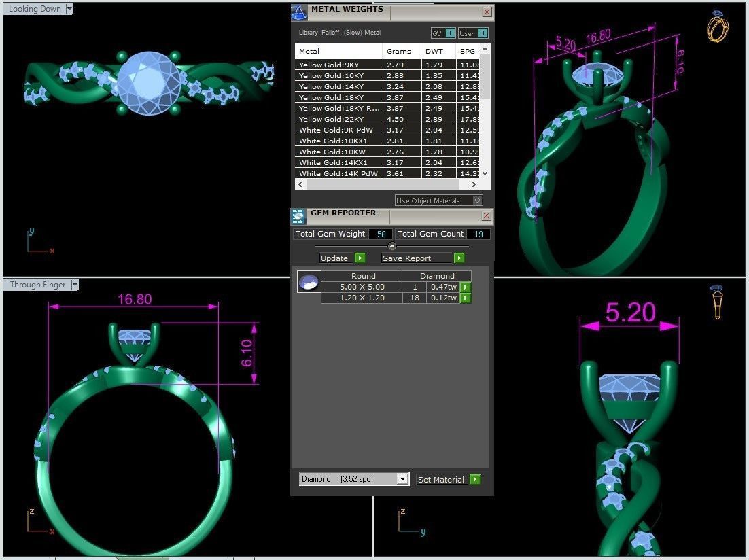749x560 pixels.
Task: Select the 5.00 X 5.00 gem size cell
Action: pos(362,287)
